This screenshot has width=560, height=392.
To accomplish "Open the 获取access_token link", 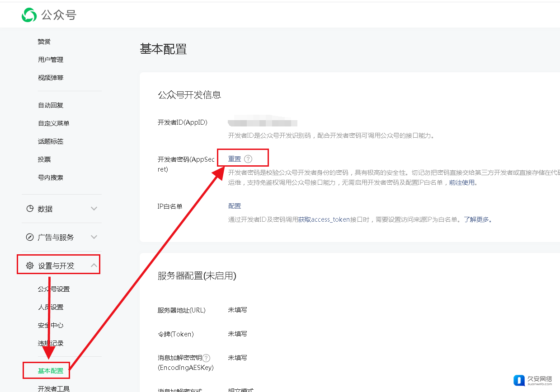I will [324, 219].
